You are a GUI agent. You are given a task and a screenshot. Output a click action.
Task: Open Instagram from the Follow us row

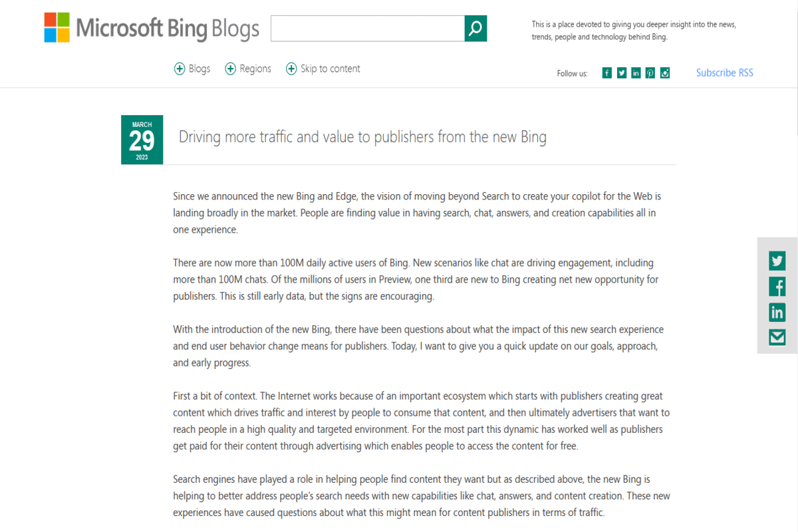pos(664,73)
